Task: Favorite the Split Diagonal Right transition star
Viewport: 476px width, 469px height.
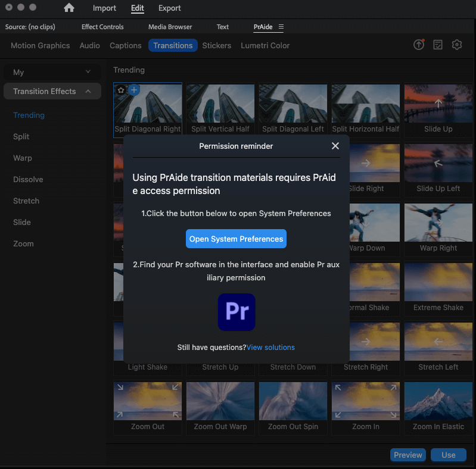Action: [x=121, y=90]
